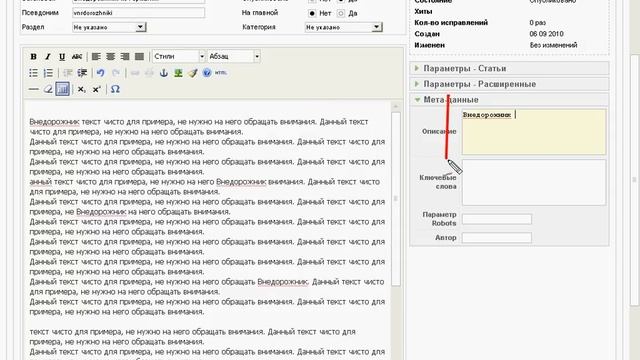
Task: Apply subscript formatting
Action: [82, 89]
